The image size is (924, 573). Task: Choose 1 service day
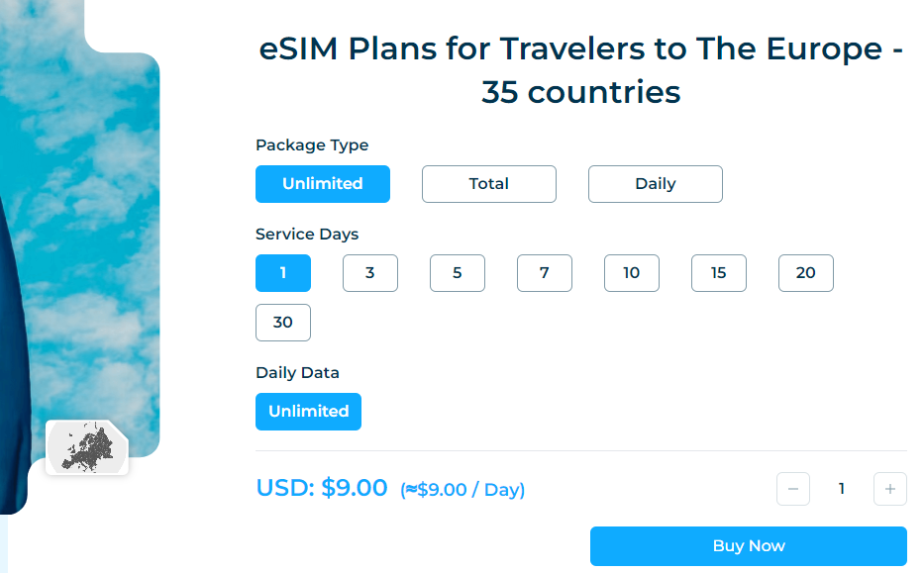(x=283, y=273)
